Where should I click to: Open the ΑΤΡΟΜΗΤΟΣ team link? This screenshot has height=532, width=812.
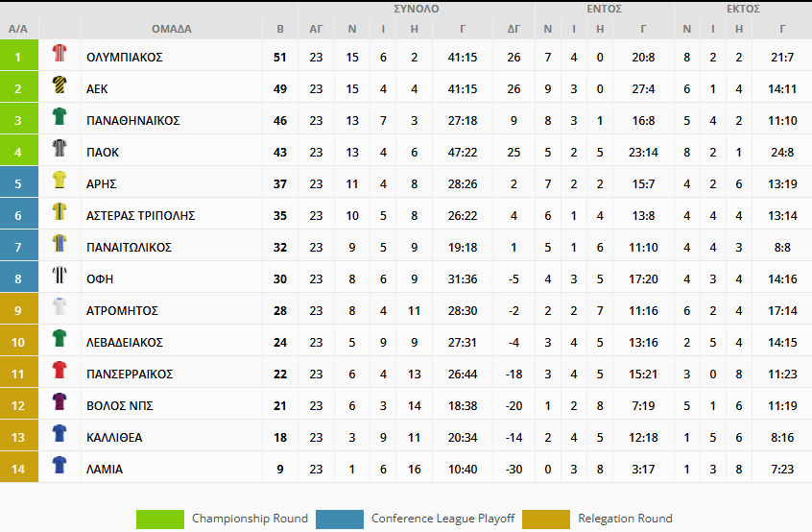[x=122, y=311]
